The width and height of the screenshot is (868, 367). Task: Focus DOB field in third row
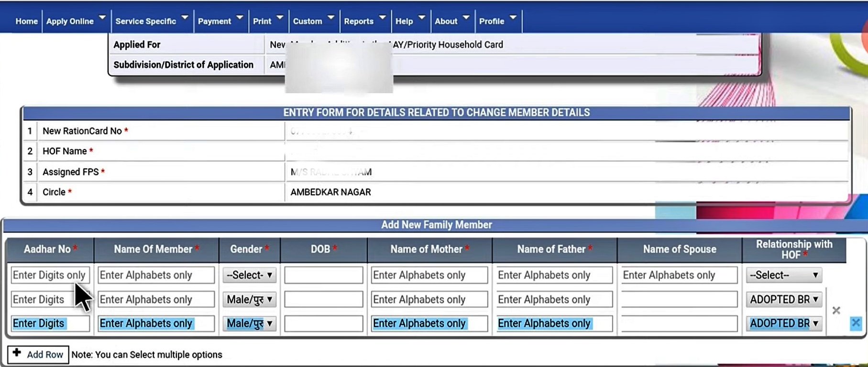(x=324, y=323)
